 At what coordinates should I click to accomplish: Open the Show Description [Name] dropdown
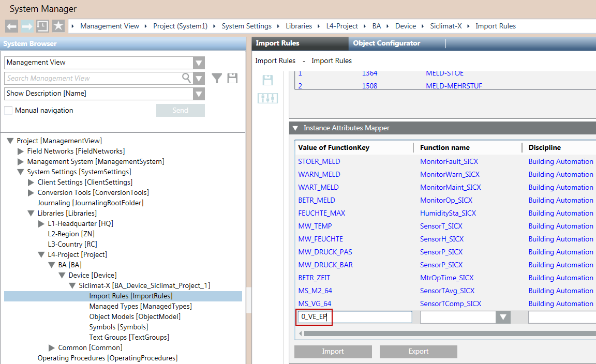(x=199, y=94)
